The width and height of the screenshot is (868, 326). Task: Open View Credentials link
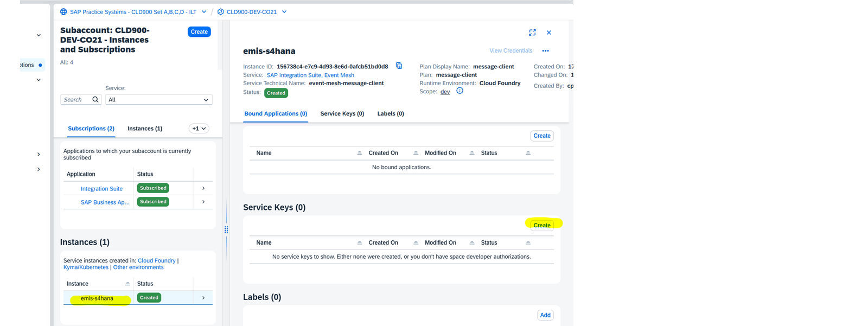coord(511,51)
